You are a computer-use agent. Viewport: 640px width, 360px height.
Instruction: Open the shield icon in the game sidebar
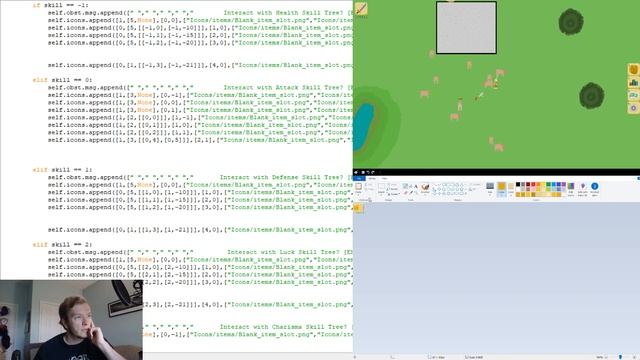click(x=633, y=70)
